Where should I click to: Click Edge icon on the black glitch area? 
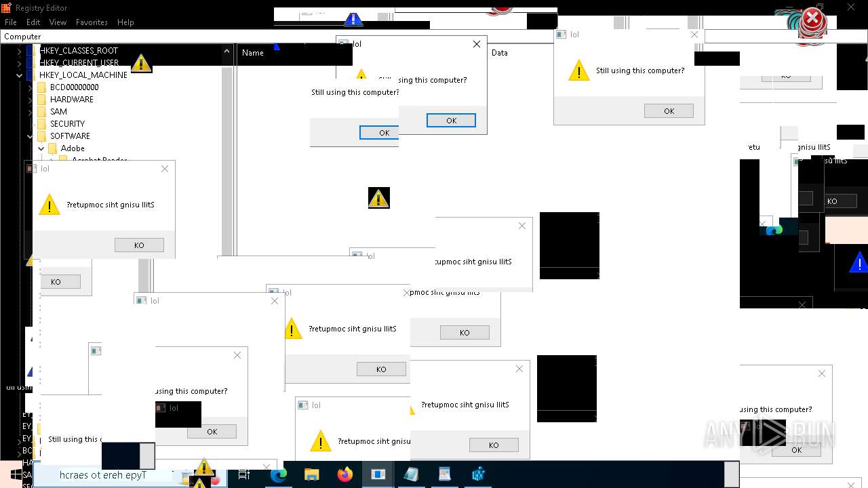click(774, 230)
